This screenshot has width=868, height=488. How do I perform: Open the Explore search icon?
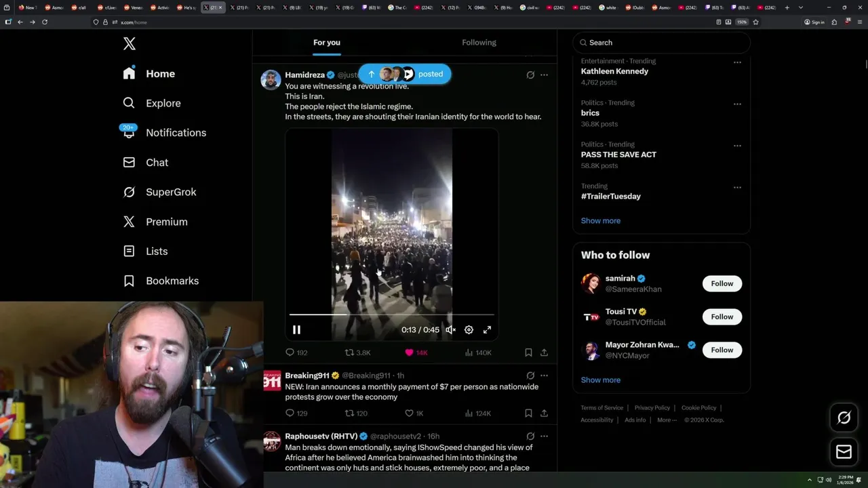tap(129, 103)
